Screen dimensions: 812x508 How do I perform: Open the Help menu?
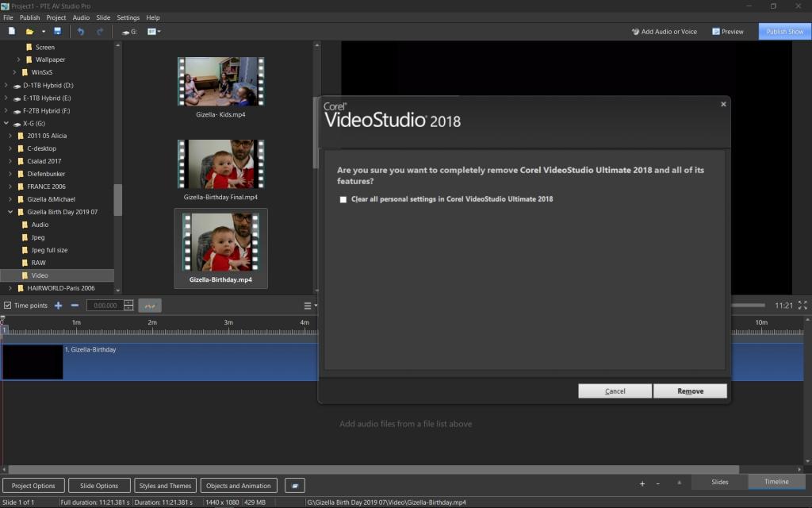pos(153,17)
